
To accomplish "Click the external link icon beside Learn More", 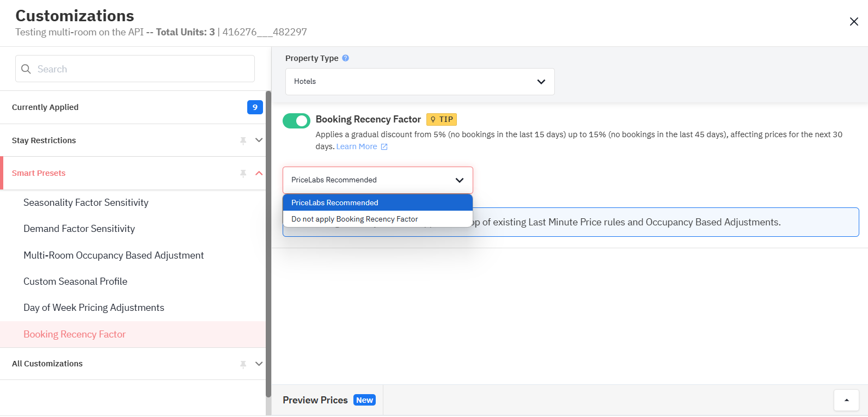I will pos(384,147).
